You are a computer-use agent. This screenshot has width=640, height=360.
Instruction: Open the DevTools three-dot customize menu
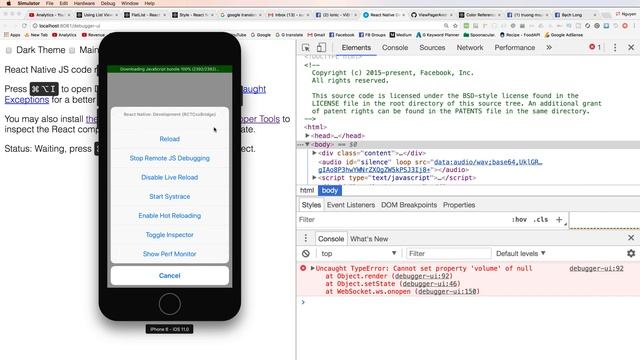click(x=615, y=47)
